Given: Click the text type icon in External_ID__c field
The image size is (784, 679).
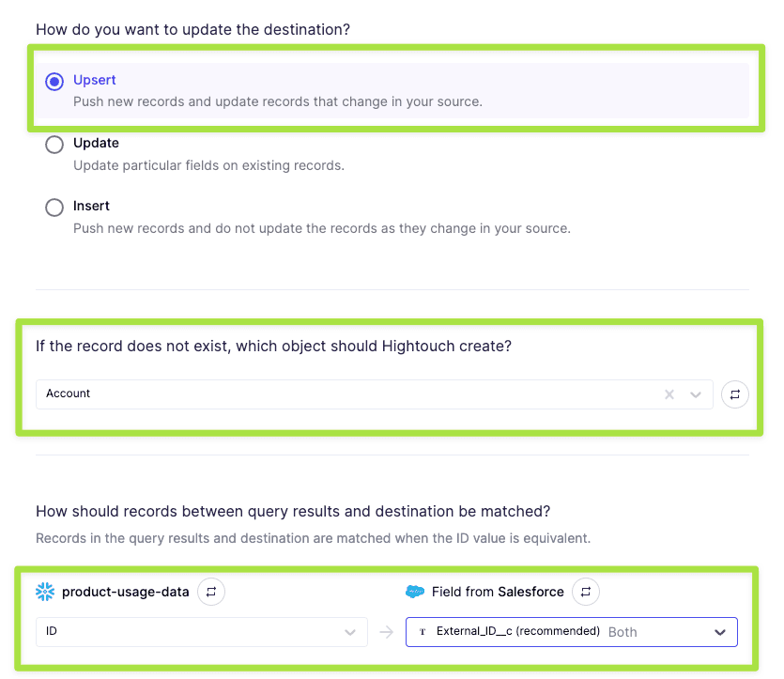Looking at the screenshot, I should [x=423, y=632].
